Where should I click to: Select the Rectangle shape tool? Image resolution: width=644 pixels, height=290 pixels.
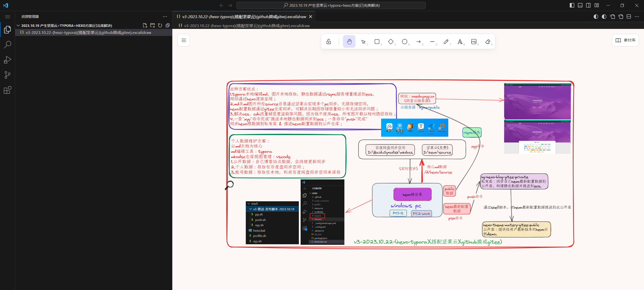pyautogui.click(x=377, y=42)
